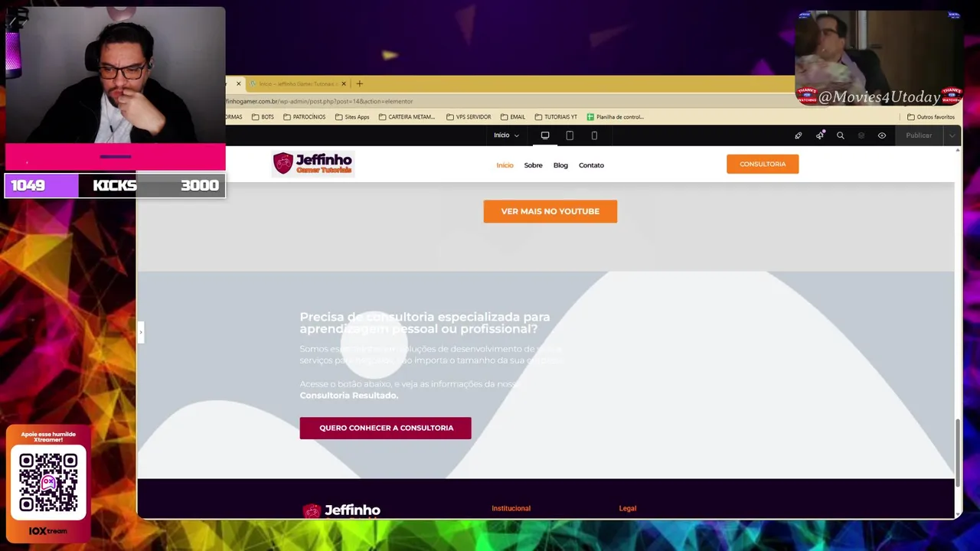The width and height of the screenshot is (980, 551).
Task: Click the 10Xtream QR code overlay
Action: tap(48, 483)
